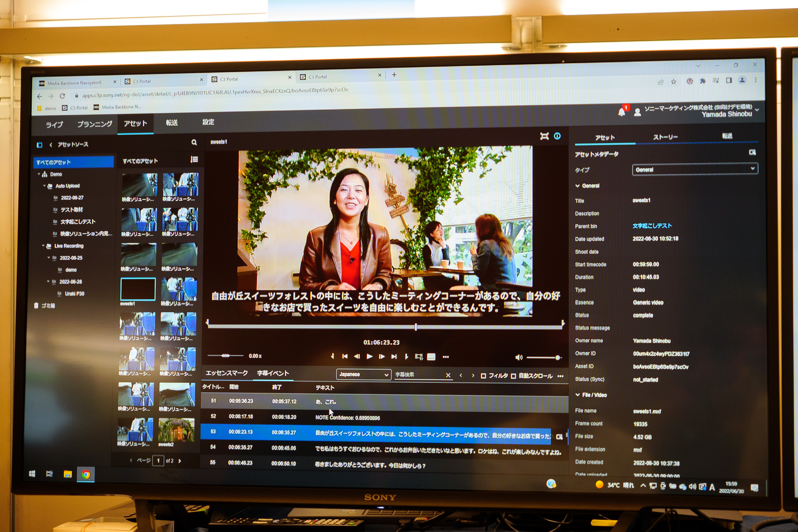Open the 文字起こしテスト parent bin link
Screen dimensions: 798x532
point(652,226)
